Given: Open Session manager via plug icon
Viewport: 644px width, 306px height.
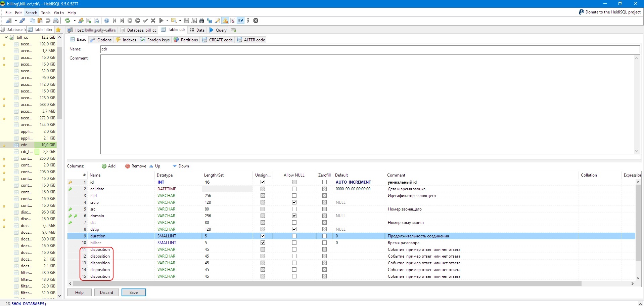Looking at the screenshot, I should (x=9, y=21).
